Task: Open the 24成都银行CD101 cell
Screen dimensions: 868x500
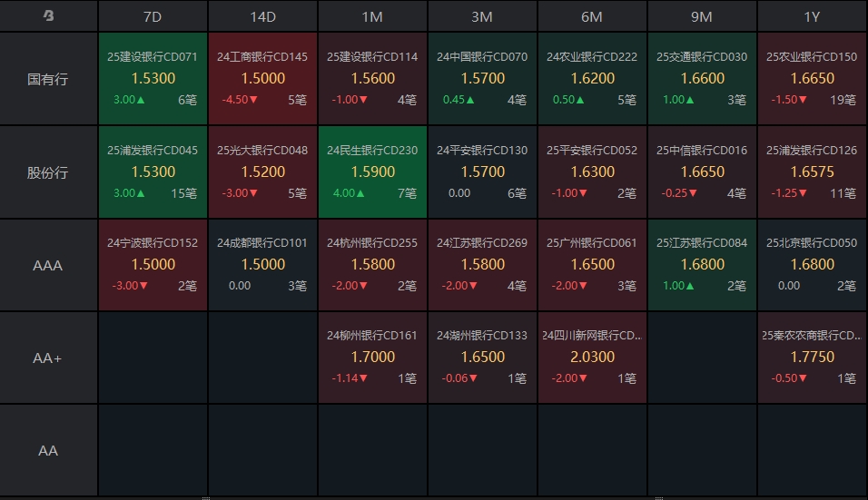Action: point(263,265)
